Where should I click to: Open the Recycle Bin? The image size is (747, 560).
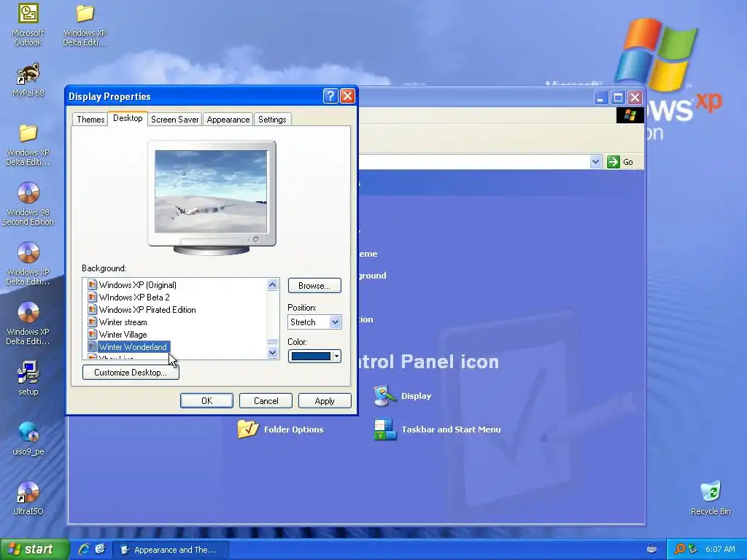pos(711,498)
